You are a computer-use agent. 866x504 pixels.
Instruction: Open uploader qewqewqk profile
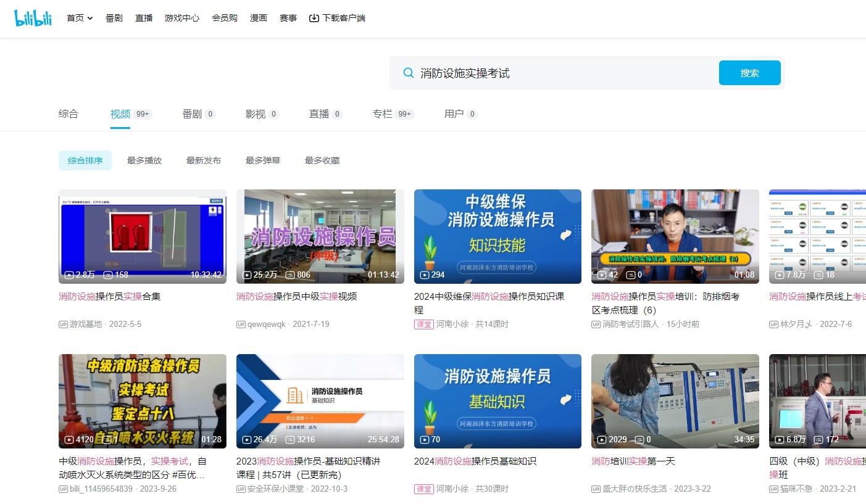point(267,324)
